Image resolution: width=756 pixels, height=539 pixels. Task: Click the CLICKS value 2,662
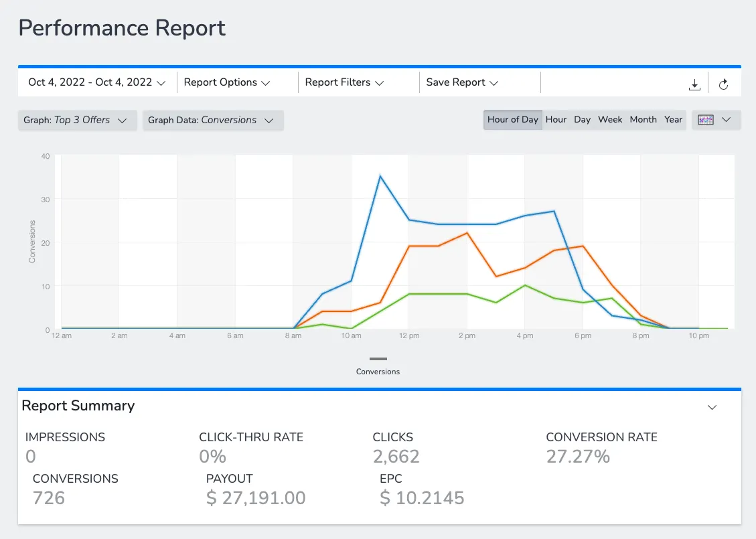pos(396,457)
